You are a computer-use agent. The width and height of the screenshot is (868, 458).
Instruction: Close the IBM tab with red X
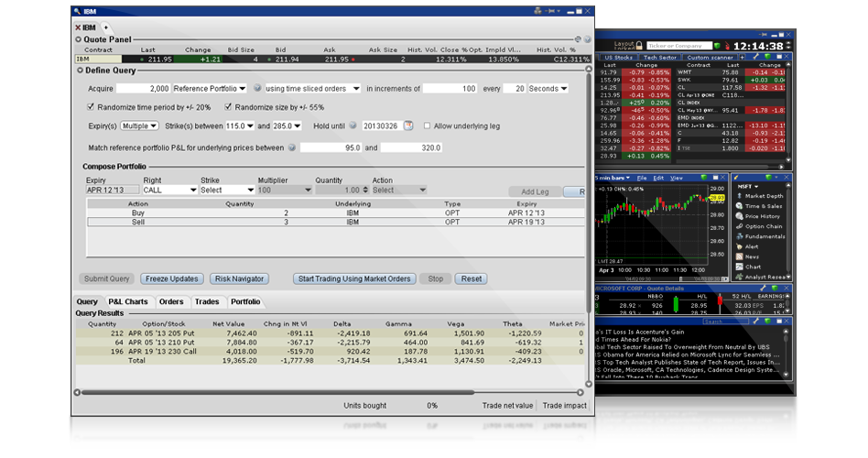coord(78,27)
